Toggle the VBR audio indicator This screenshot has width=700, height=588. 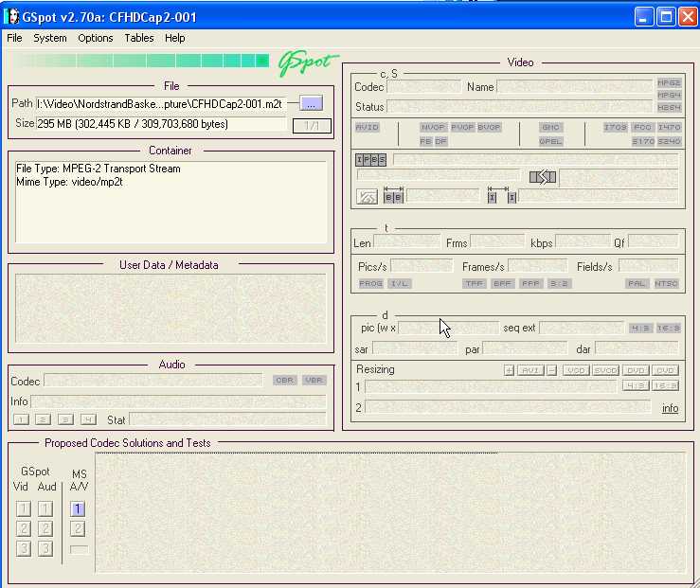coord(314,381)
